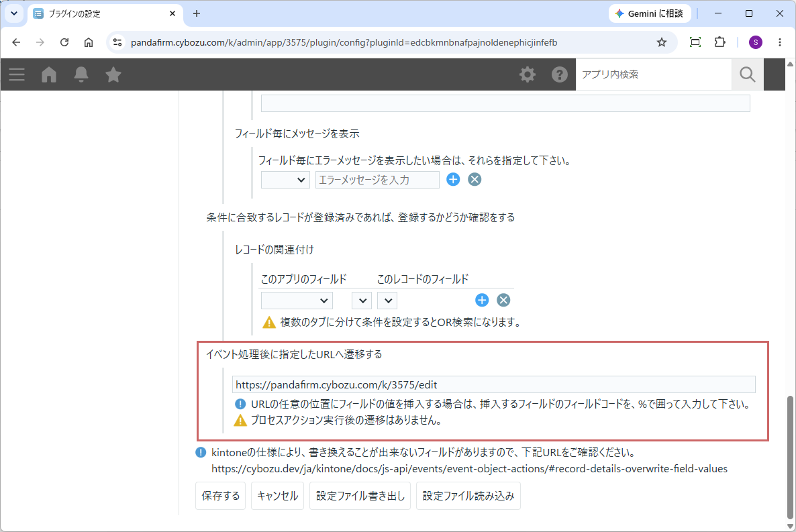View site information icon in address bar
The image size is (796, 532).
(117, 42)
